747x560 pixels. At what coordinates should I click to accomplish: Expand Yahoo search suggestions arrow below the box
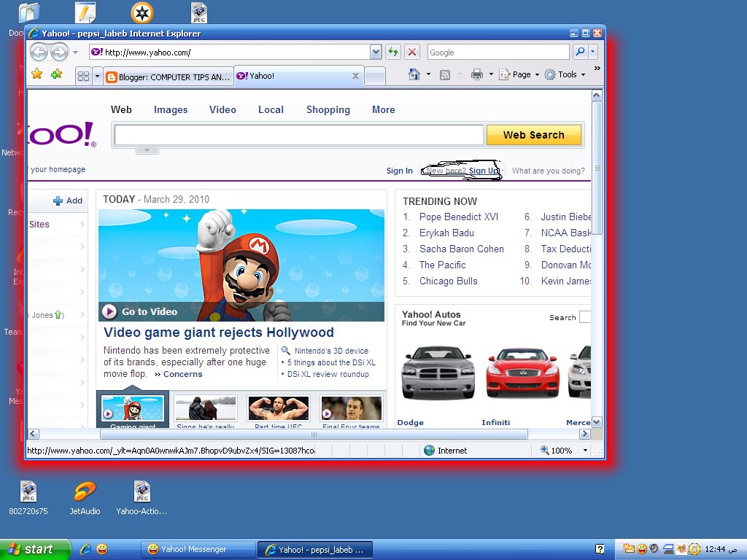pos(147,150)
